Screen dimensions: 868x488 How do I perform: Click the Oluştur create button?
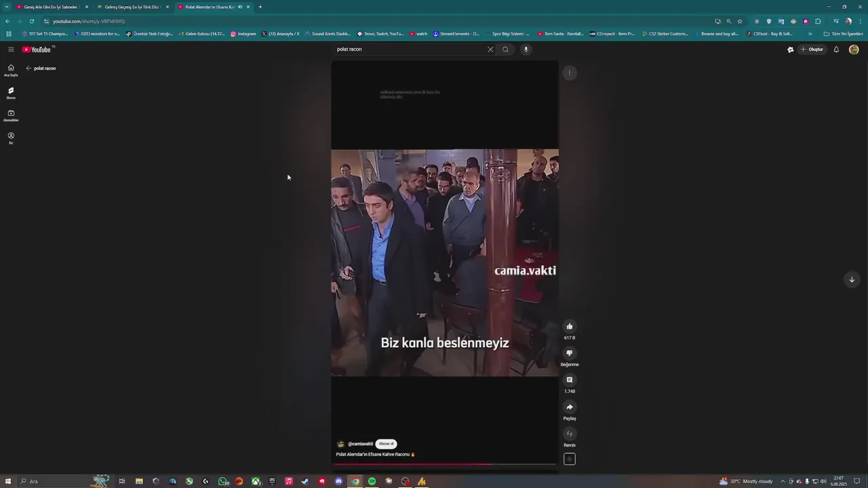pyautogui.click(x=812, y=49)
